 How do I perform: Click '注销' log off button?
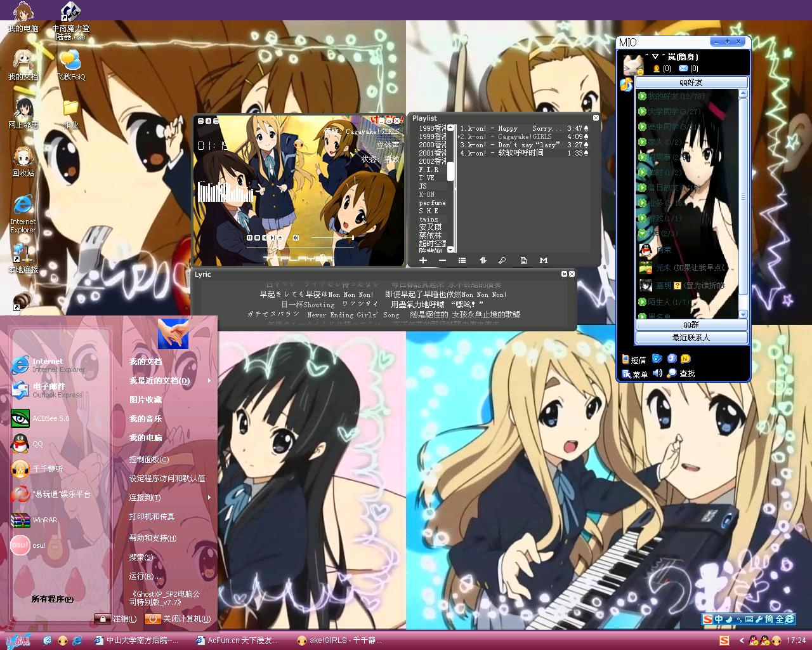(115, 619)
